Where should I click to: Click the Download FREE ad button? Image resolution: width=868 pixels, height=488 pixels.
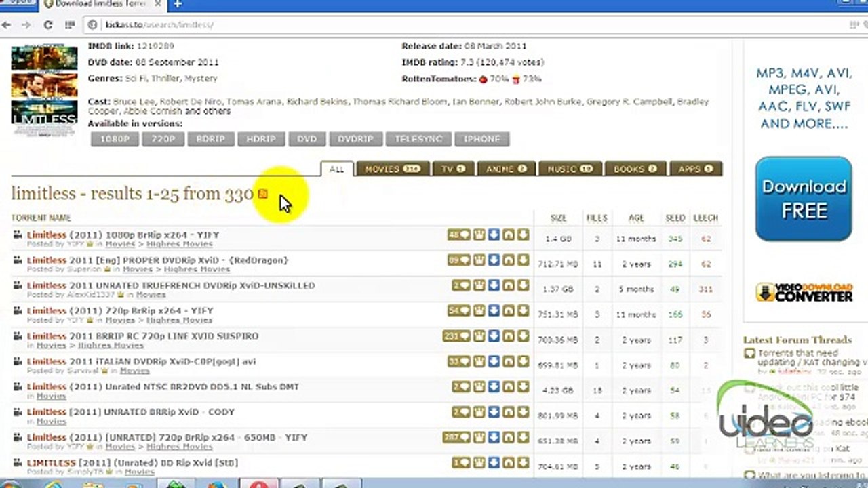(x=804, y=199)
